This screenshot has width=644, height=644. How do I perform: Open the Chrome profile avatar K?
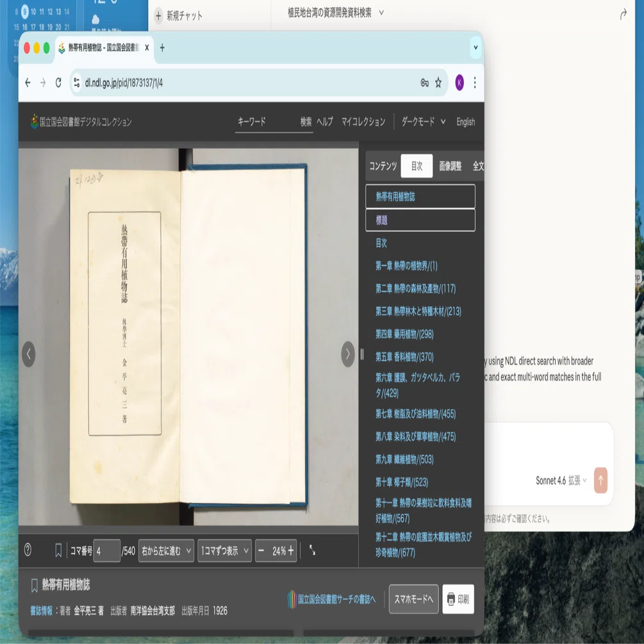tap(459, 83)
